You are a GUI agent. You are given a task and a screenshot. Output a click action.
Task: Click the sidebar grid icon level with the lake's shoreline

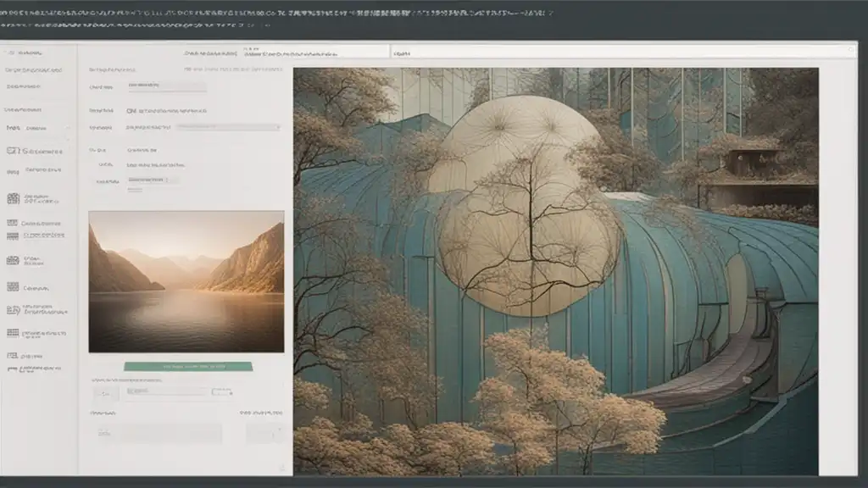pyautogui.click(x=13, y=286)
